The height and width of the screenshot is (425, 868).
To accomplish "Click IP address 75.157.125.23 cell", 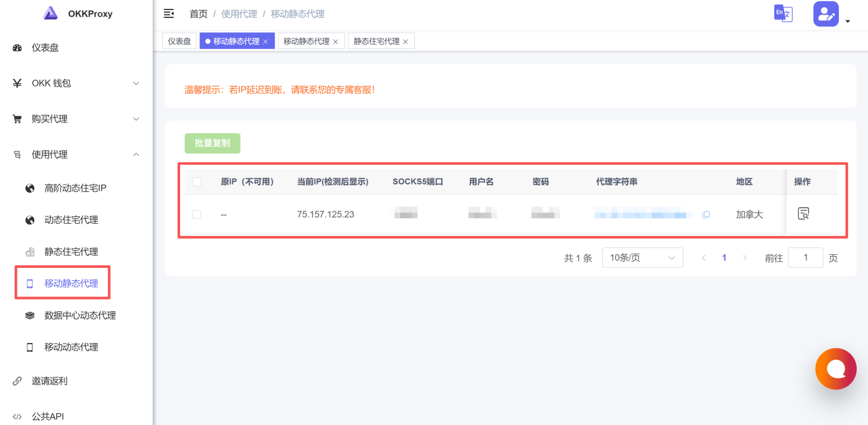I will pos(326,214).
